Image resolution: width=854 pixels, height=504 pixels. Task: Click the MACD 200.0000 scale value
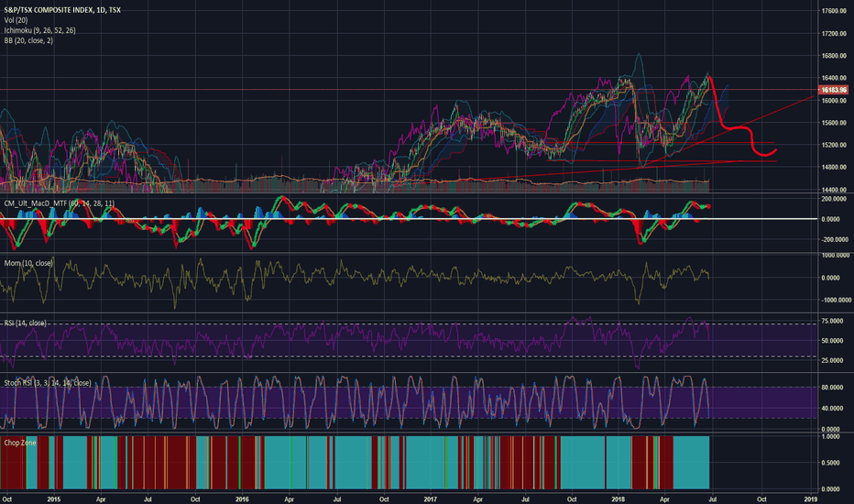click(x=835, y=200)
